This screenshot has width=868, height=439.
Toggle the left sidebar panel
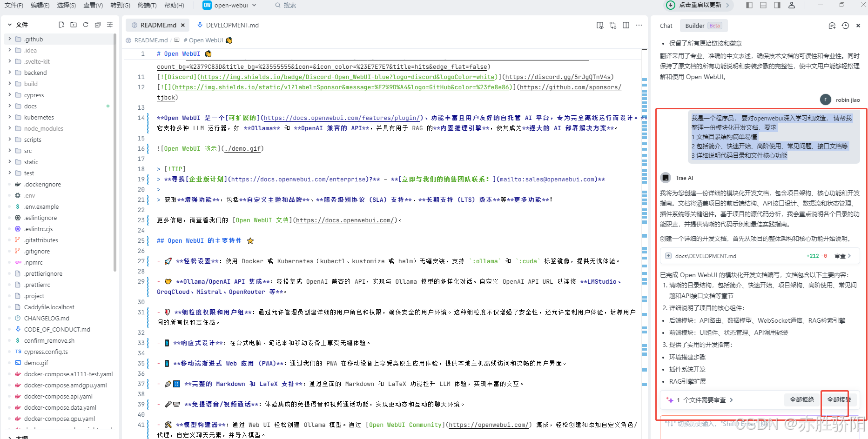click(x=749, y=5)
